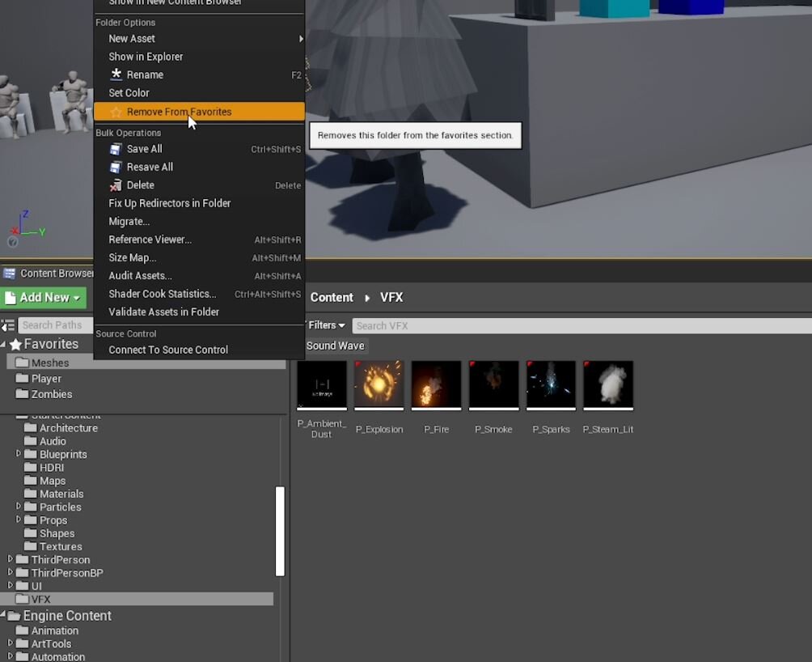Click the Content breadcrumb link
This screenshot has width=812, height=662.
pyautogui.click(x=332, y=297)
